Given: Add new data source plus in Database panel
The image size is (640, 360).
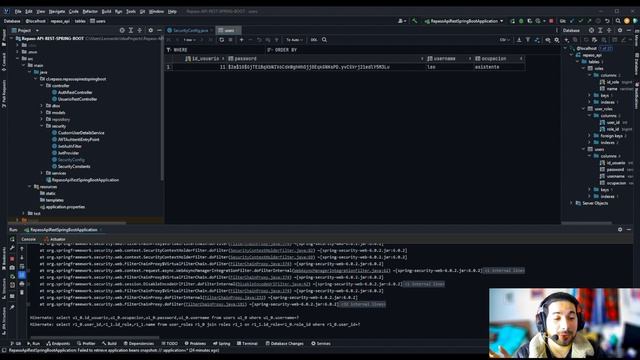Looking at the screenshot, I should point(567,40).
